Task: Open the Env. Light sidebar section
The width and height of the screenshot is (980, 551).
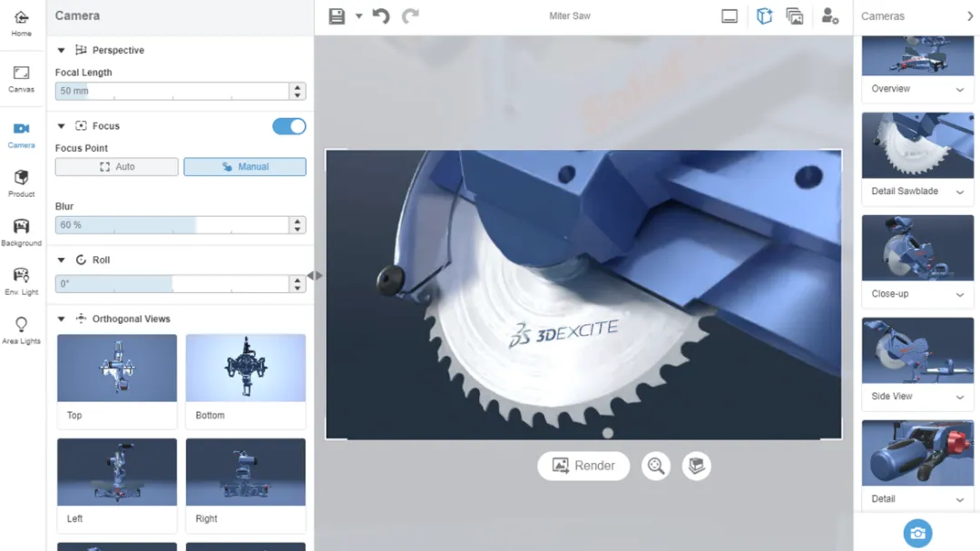Action: click(x=21, y=281)
